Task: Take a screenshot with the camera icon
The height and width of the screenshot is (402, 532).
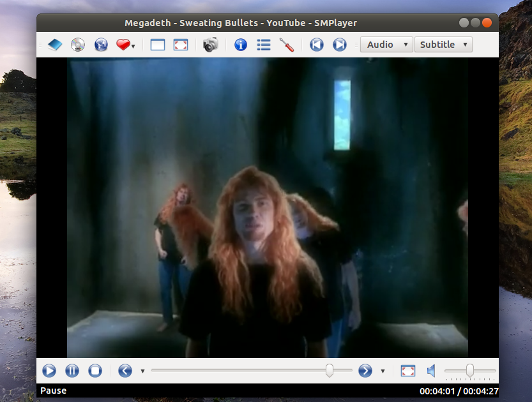Action: click(210, 45)
